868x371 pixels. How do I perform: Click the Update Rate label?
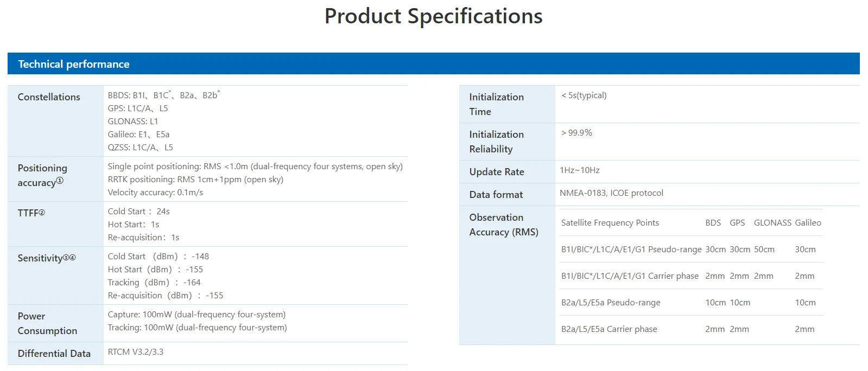(x=496, y=172)
